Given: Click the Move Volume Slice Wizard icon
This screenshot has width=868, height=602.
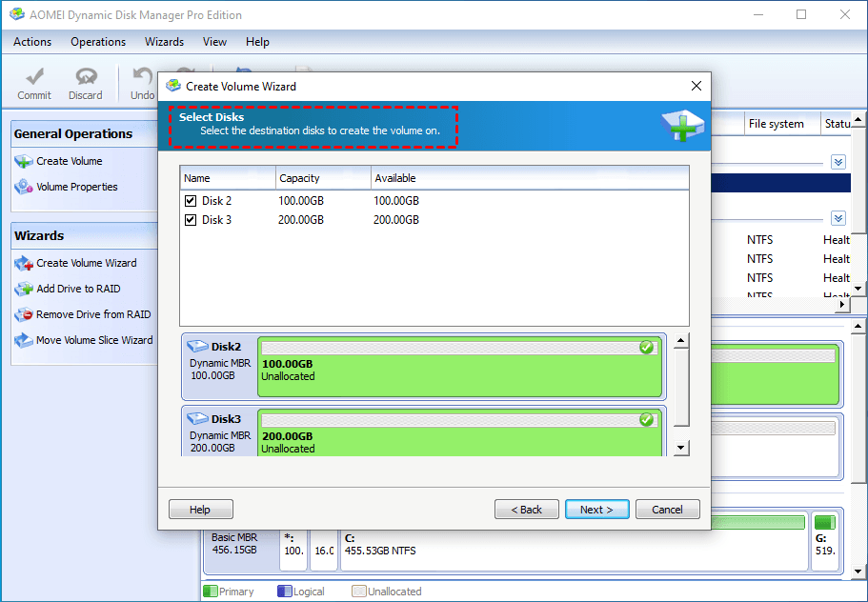Looking at the screenshot, I should (x=24, y=340).
